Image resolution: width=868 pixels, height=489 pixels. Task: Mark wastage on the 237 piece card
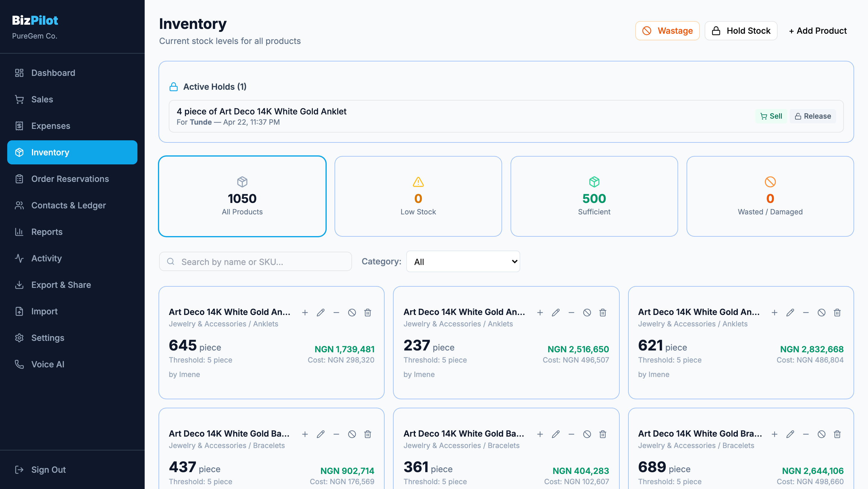point(587,312)
